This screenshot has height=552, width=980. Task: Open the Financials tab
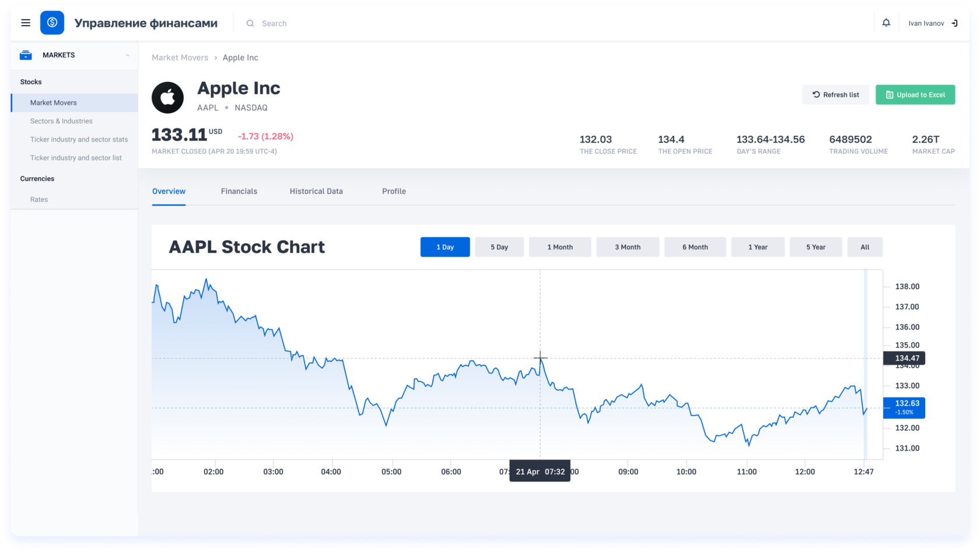coord(239,191)
